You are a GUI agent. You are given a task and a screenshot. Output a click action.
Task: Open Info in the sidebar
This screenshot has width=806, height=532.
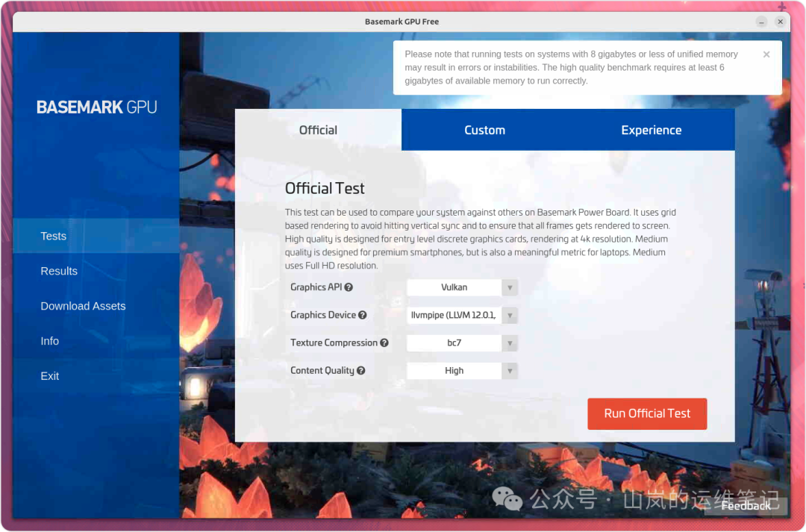(x=96, y=341)
